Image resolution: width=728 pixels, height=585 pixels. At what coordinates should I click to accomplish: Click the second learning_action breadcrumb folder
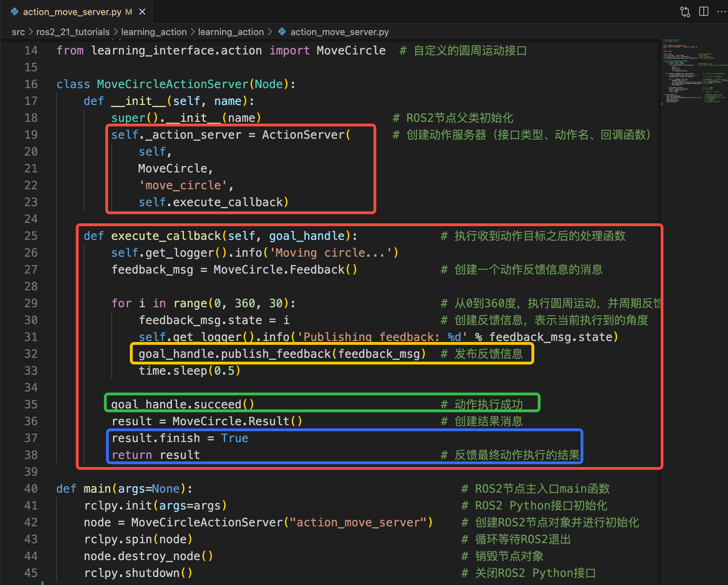pos(231,32)
